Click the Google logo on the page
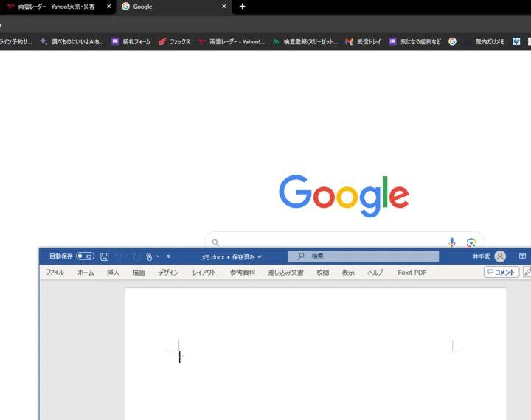 [x=344, y=195]
